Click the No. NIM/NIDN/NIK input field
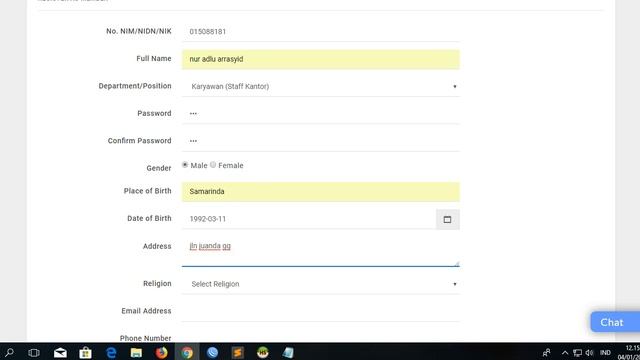640x360 pixels. click(320, 31)
